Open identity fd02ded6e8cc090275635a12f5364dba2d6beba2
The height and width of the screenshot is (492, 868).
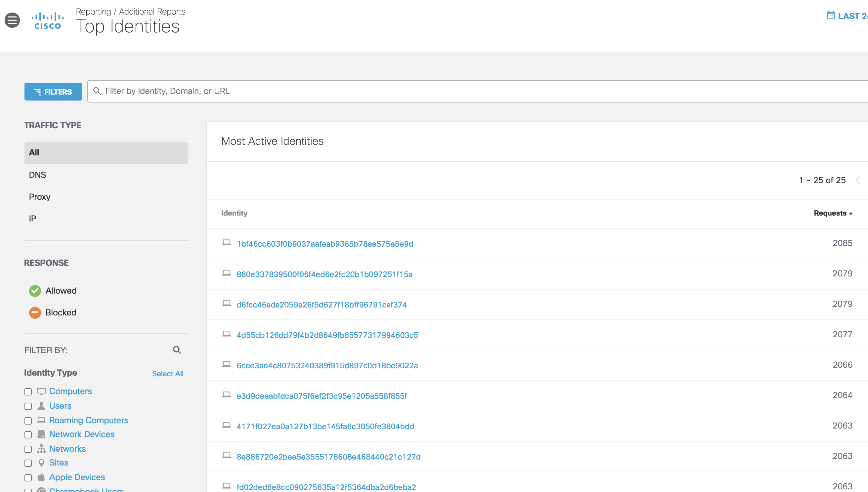pyautogui.click(x=326, y=487)
